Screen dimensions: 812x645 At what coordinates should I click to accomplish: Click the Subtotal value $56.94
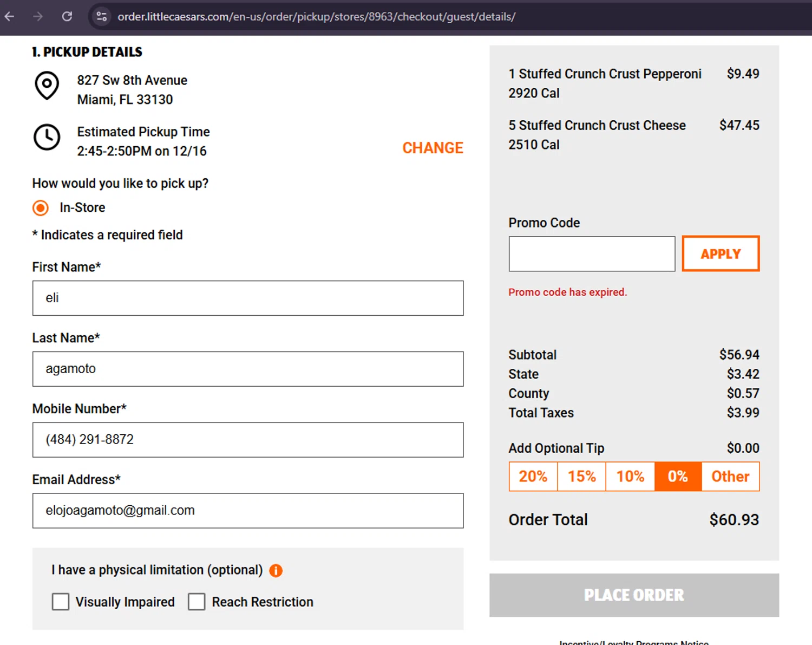[739, 355]
